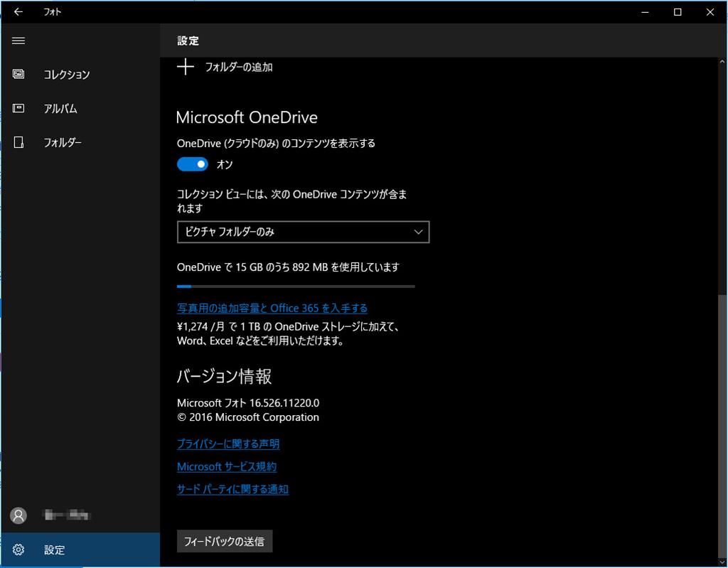Click the scrollbar down arrow

pos(722,562)
